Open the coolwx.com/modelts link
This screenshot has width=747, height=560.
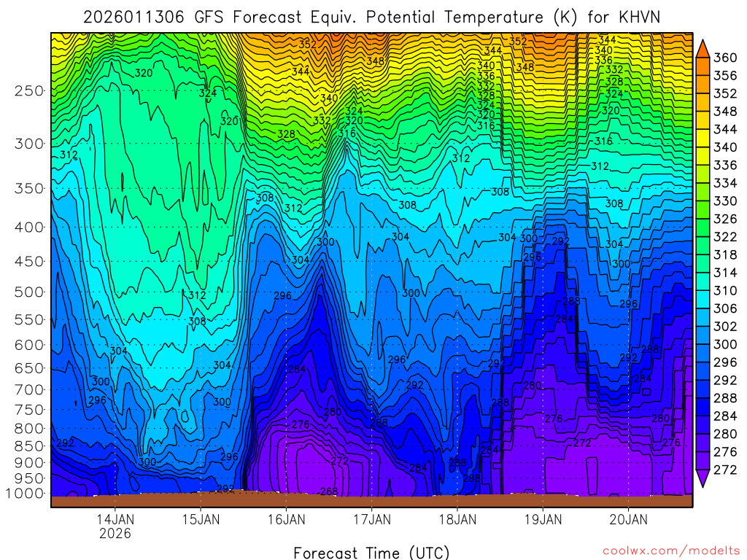pos(671,551)
